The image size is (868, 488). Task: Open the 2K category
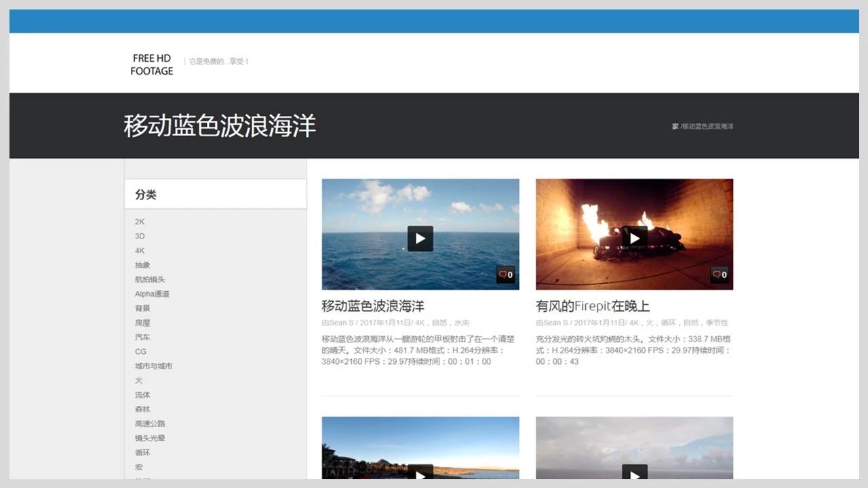coord(140,222)
